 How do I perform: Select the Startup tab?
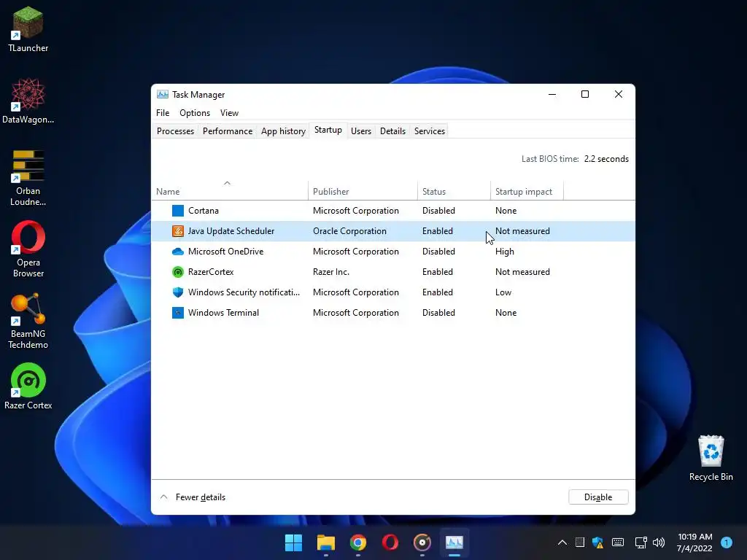click(328, 130)
